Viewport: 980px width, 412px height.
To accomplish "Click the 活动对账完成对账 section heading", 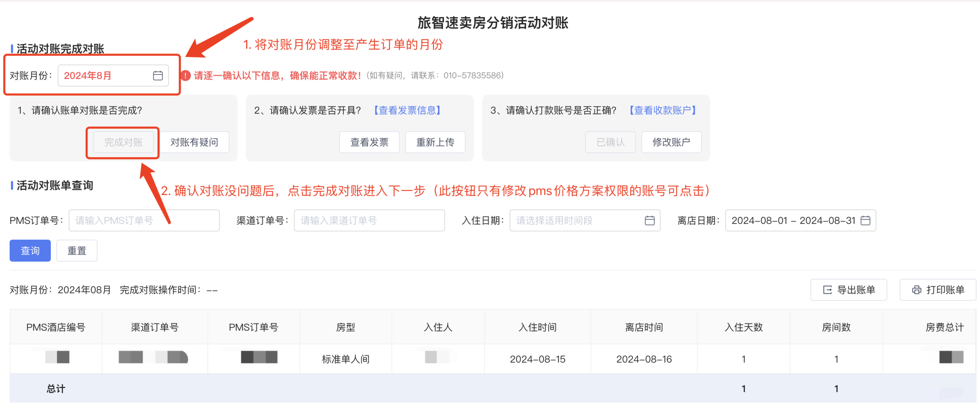I will [60, 49].
